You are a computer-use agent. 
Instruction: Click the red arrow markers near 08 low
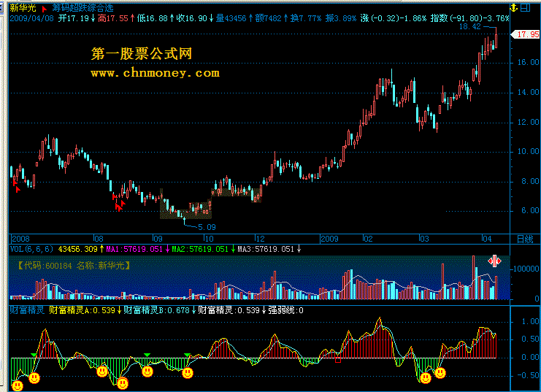(x=119, y=204)
